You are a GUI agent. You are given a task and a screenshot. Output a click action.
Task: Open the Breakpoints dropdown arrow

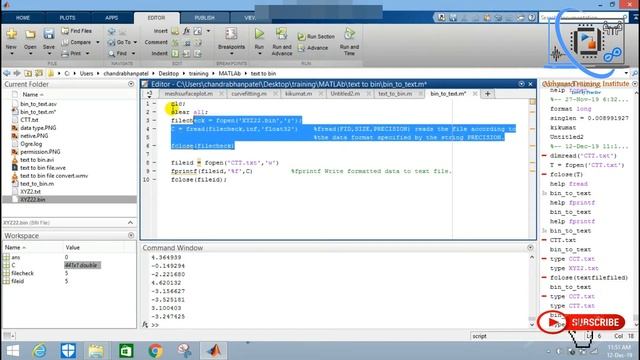coord(231,54)
